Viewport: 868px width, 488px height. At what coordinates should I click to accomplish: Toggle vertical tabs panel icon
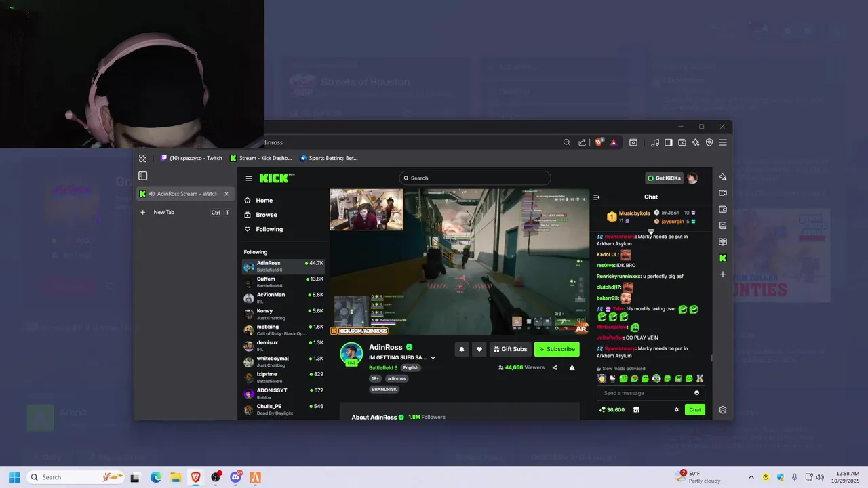coord(142,176)
